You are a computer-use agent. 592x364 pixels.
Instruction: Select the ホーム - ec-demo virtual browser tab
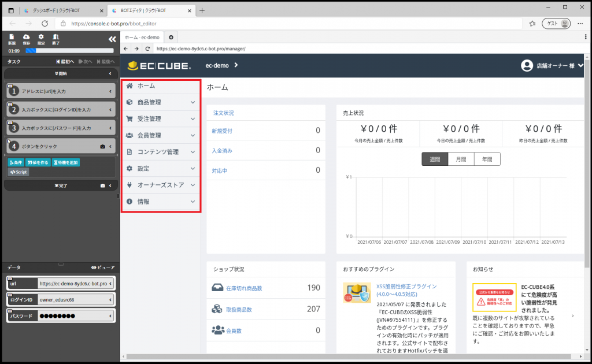point(142,38)
